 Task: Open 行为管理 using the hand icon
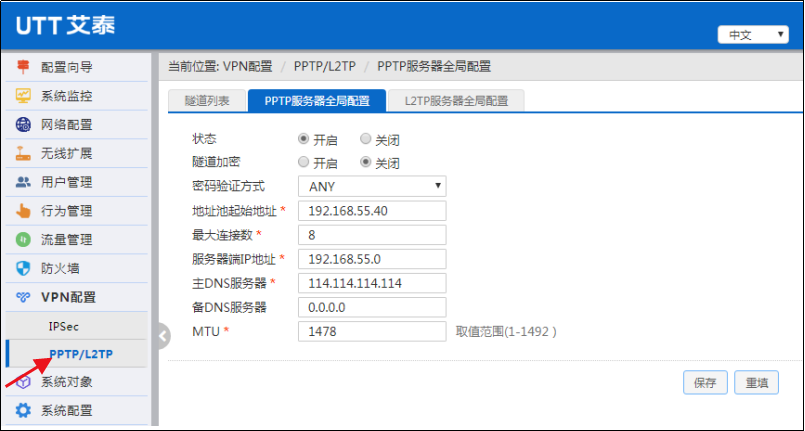24,211
